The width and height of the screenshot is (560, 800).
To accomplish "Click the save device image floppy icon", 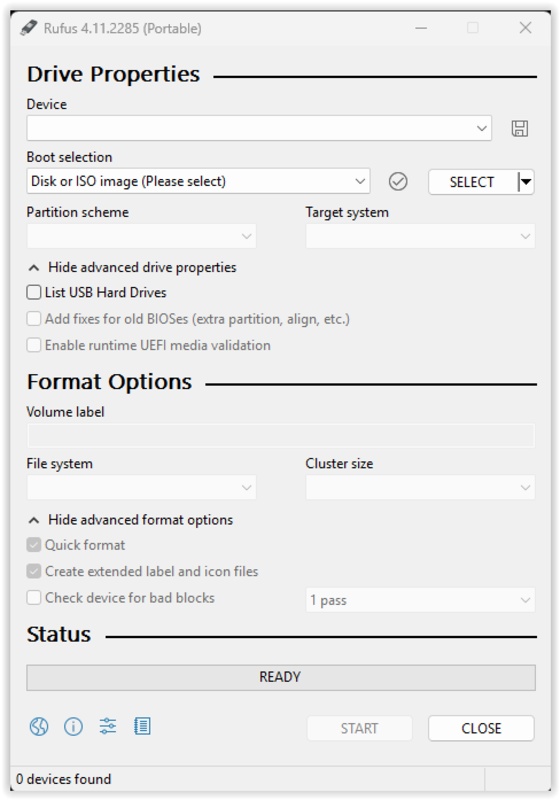I will point(519,128).
